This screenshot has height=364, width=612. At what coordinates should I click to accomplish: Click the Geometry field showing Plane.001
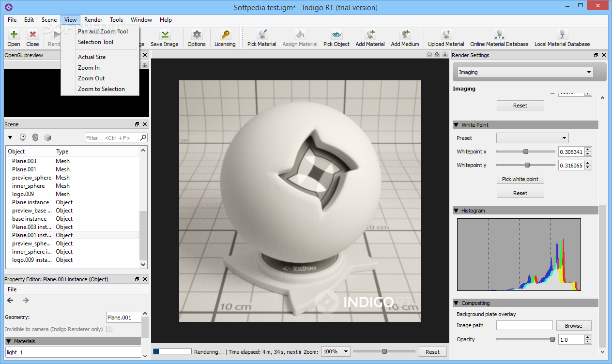click(x=123, y=318)
